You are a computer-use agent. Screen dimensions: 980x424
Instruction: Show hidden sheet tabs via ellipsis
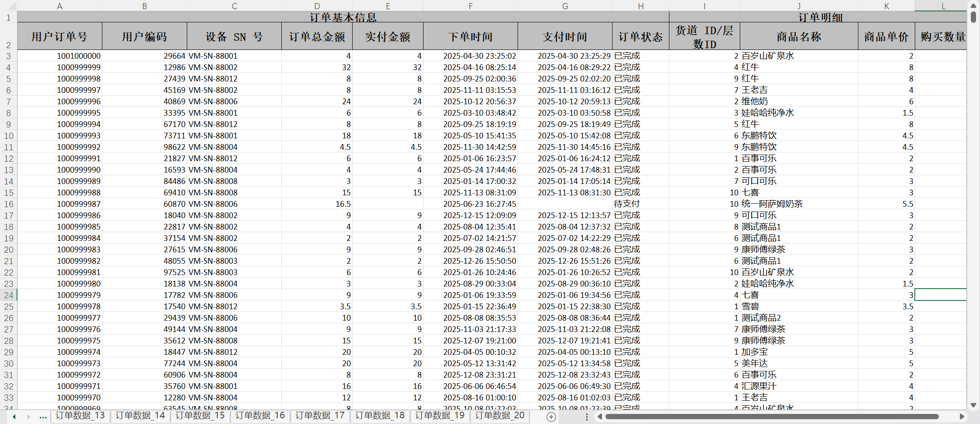click(43, 417)
